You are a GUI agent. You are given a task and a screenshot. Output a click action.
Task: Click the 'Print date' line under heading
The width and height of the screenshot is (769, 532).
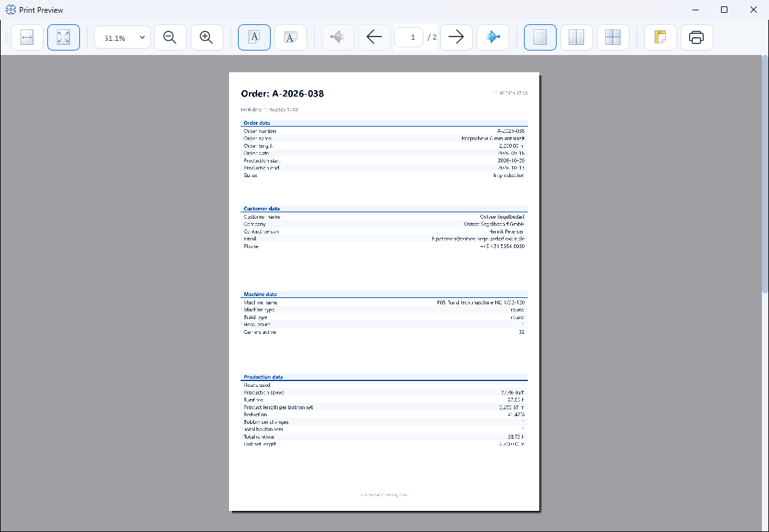(269, 109)
